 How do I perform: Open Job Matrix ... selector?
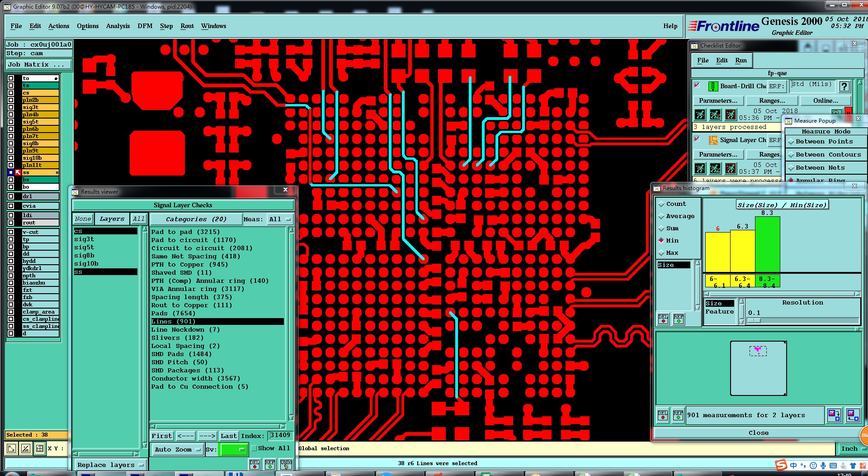38,65
